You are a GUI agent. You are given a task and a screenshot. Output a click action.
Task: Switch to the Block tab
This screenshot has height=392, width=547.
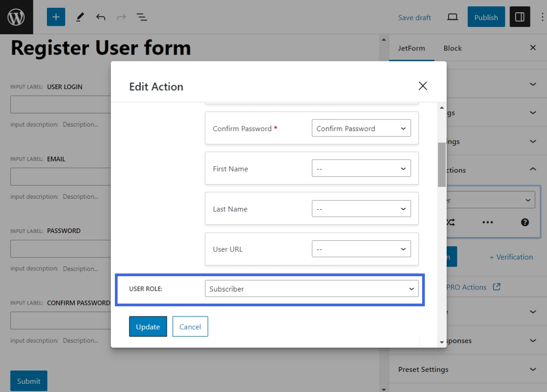(452, 48)
